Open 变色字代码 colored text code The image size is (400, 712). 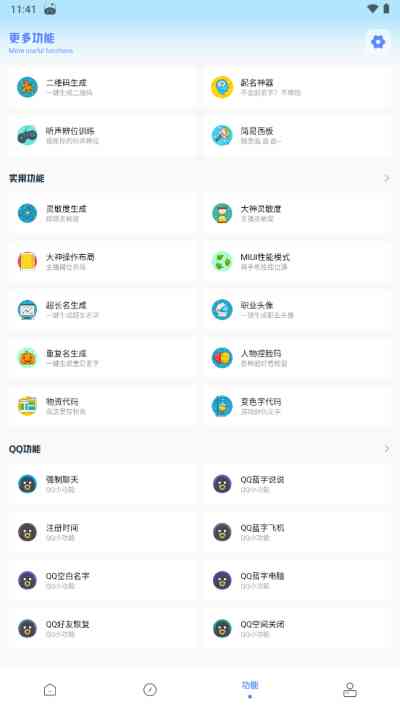(x=297, y=405)
